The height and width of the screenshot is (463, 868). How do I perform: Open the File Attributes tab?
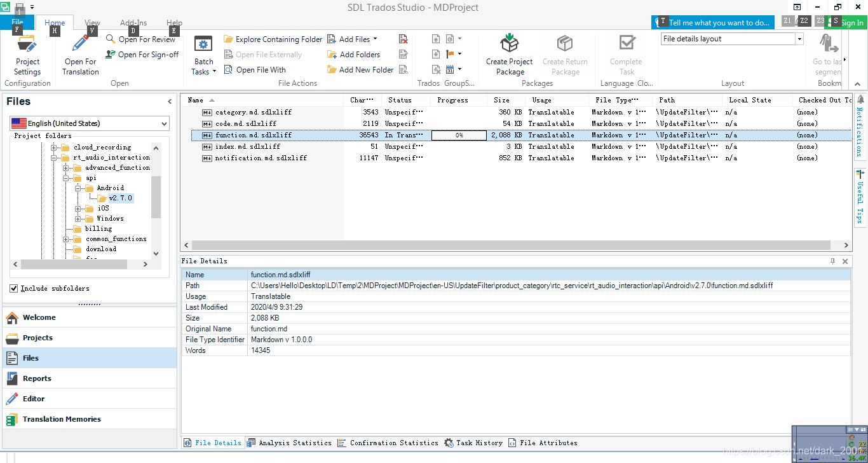(x=543, y=443)
